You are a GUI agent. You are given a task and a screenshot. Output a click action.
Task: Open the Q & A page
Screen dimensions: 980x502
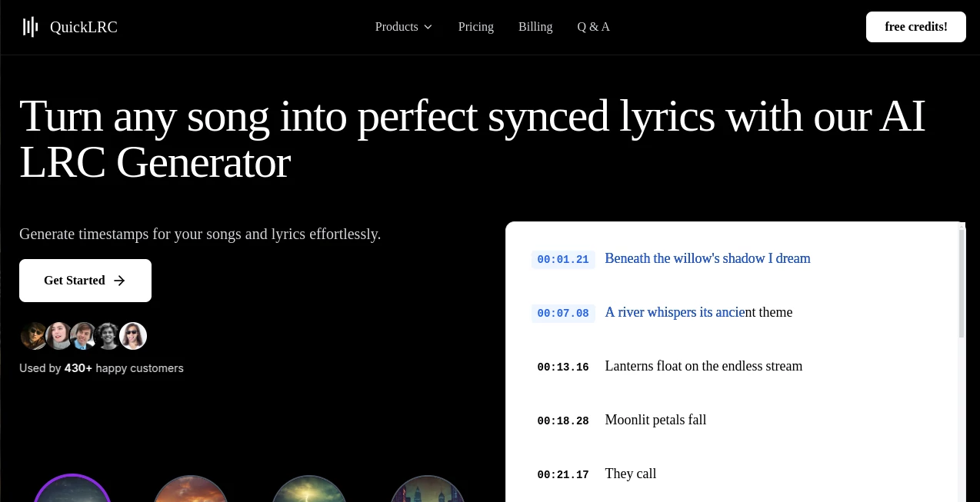(593, 27)
